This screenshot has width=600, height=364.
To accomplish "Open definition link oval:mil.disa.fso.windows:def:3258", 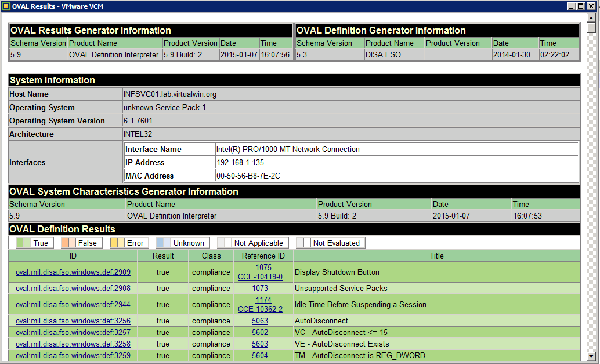I will pyautogui.click(x=73, y=344).
